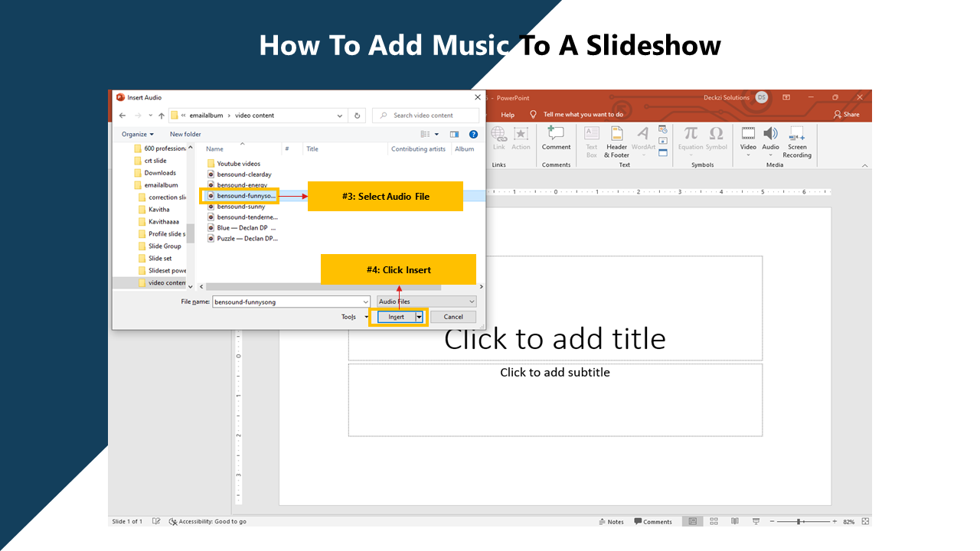This screenshot has height=551, width=980.
Task: Go up one folder level in dialog
Action: coord(161,116)
